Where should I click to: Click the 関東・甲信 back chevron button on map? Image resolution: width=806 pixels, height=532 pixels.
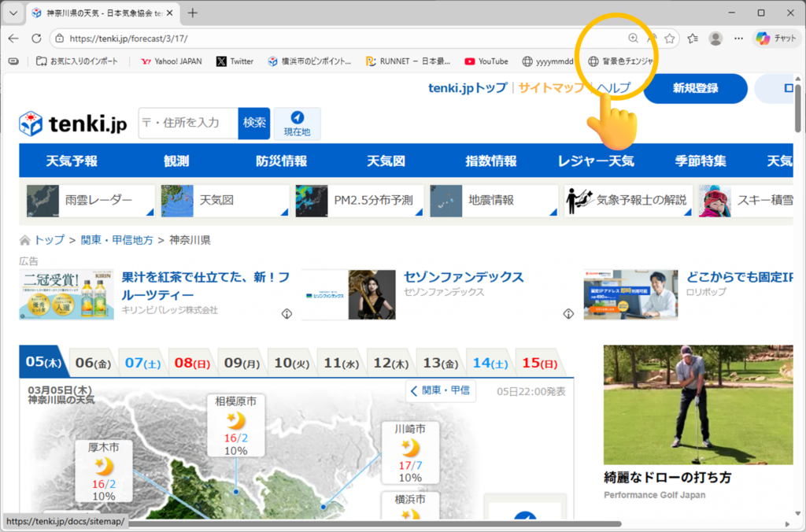tap(441, 390)
